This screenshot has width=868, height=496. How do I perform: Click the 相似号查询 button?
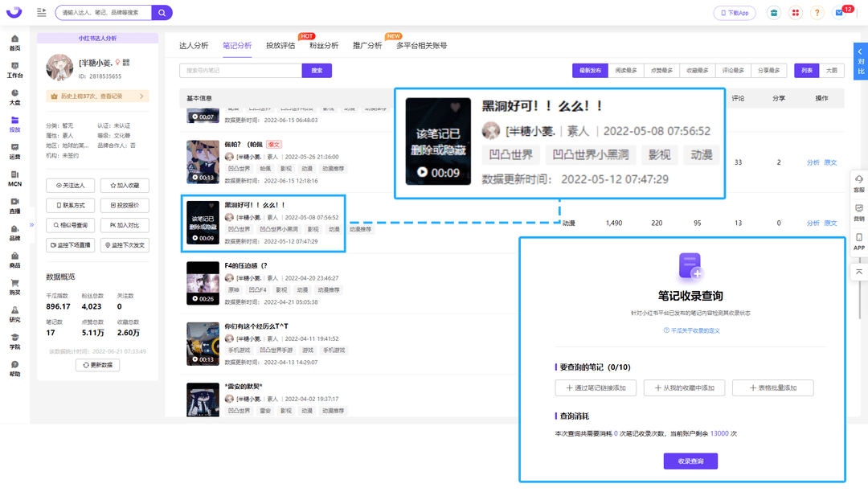[x=70, y=225]
